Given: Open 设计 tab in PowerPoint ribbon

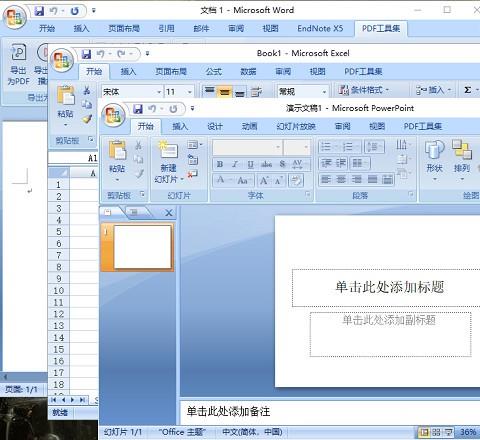Looking at the screenshot, I should (x=215, y=126).
